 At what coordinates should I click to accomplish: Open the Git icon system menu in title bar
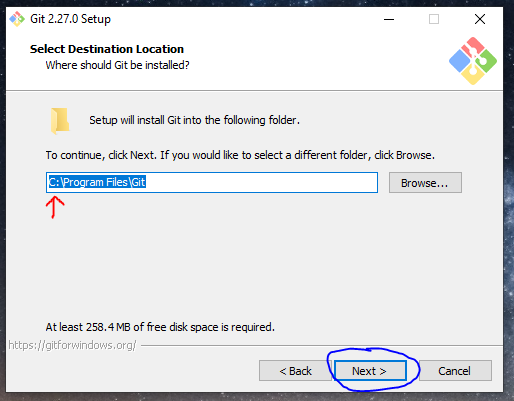click(x=17, y=19)
